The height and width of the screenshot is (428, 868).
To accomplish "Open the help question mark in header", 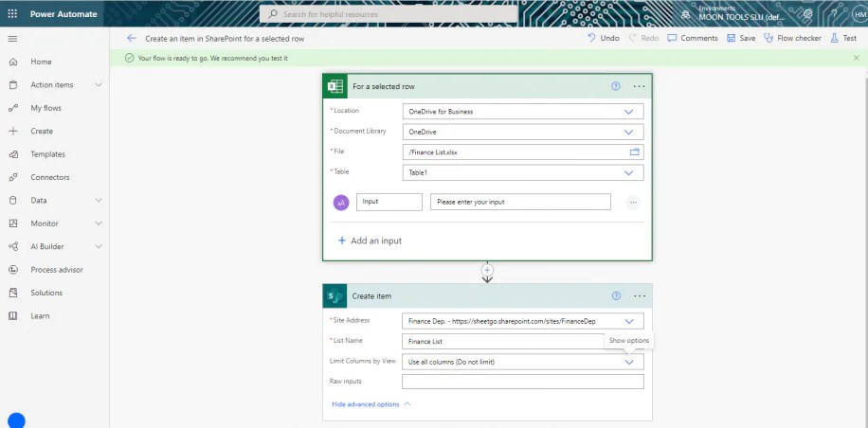I will coord(834,14).
